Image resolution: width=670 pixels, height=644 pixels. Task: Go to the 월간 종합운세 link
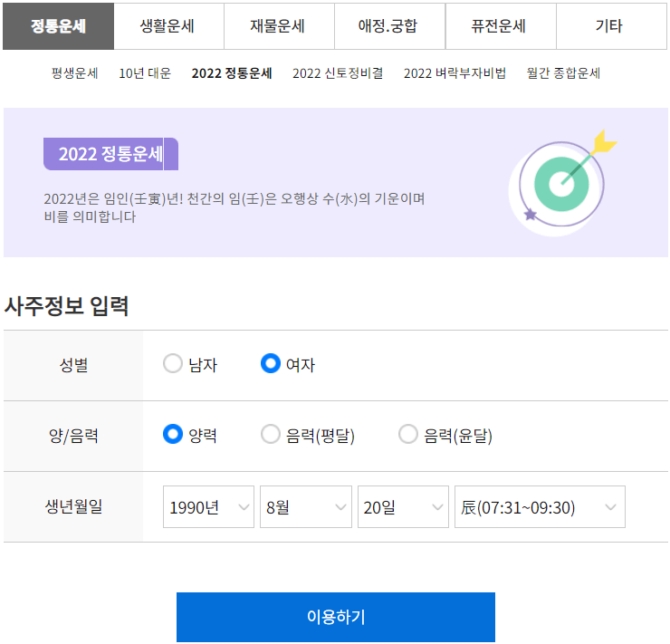pyautogui.click(x=563, y=73)
